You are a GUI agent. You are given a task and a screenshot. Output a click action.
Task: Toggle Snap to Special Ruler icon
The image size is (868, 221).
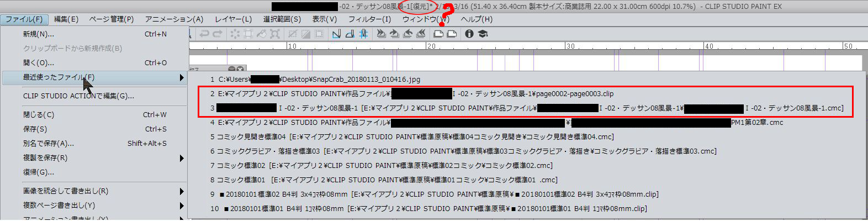350,34
